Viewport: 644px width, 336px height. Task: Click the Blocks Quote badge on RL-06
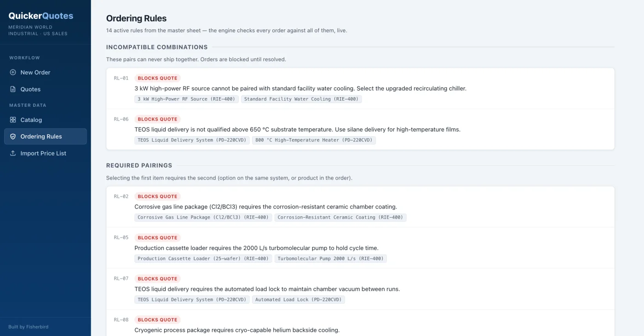157,119
